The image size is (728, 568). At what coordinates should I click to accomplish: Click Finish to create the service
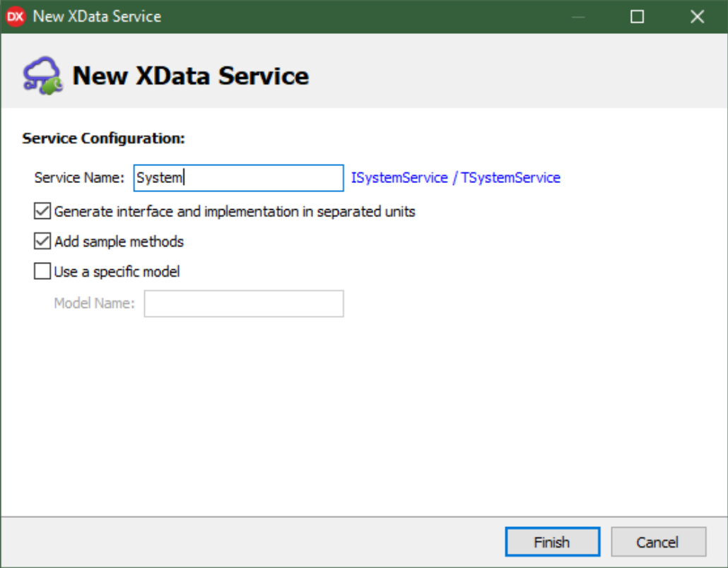(553, 542)
